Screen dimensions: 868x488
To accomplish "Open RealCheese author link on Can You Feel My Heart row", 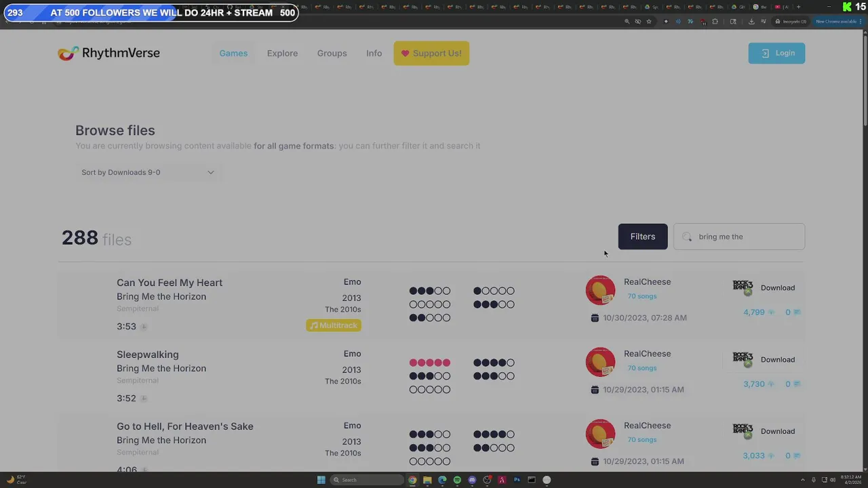I will [647, 282].
